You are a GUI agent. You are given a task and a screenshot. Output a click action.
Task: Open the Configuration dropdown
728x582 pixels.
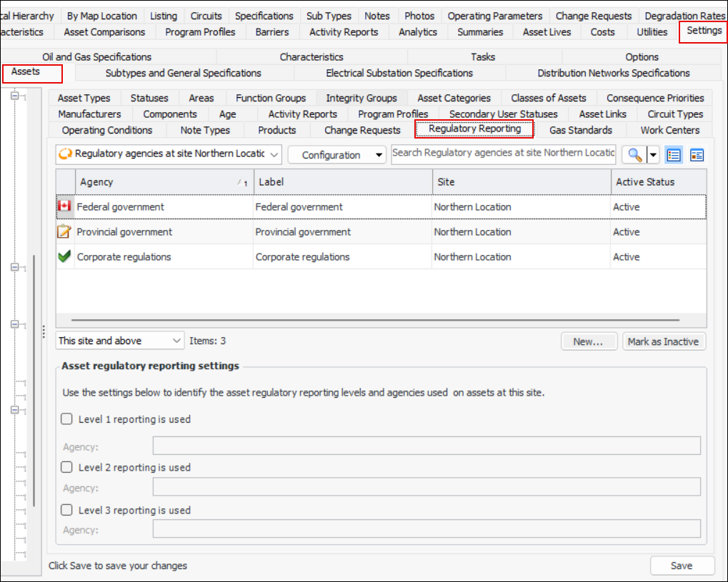point(336,155)
